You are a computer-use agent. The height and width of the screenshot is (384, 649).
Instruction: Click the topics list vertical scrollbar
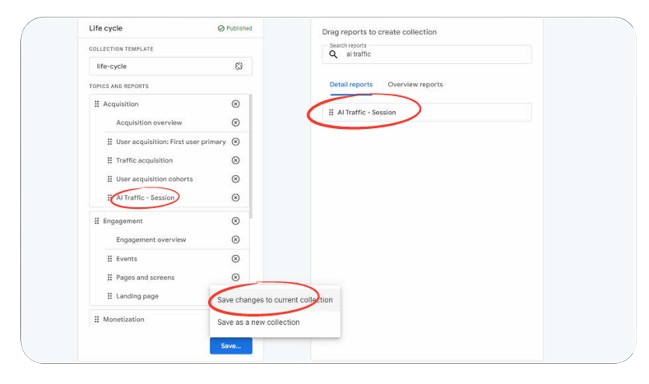(x=250, y=156)
